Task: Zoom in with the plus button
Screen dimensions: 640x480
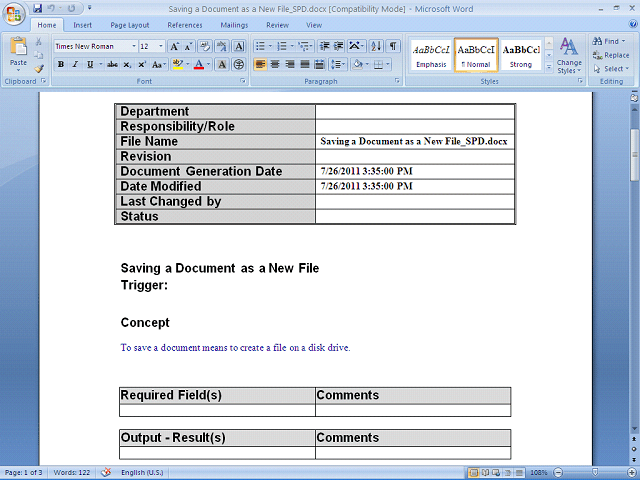Action: click(x=631, y=473)
